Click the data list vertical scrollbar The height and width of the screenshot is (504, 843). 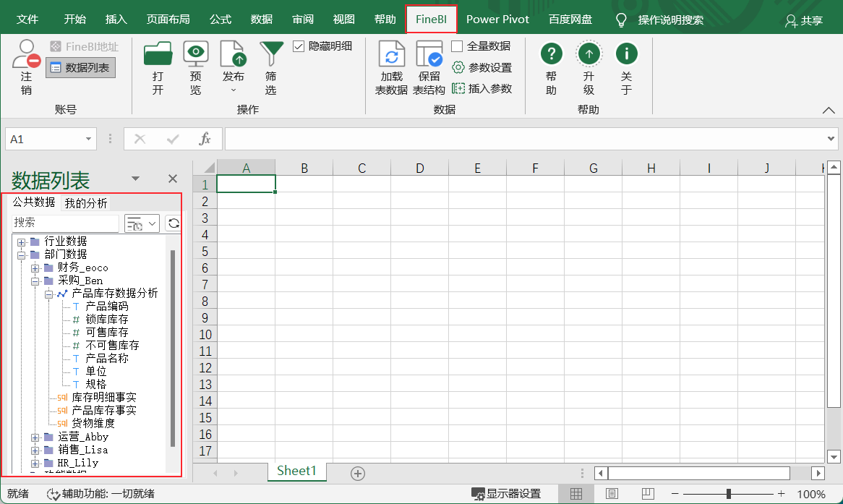pos(173,349)
